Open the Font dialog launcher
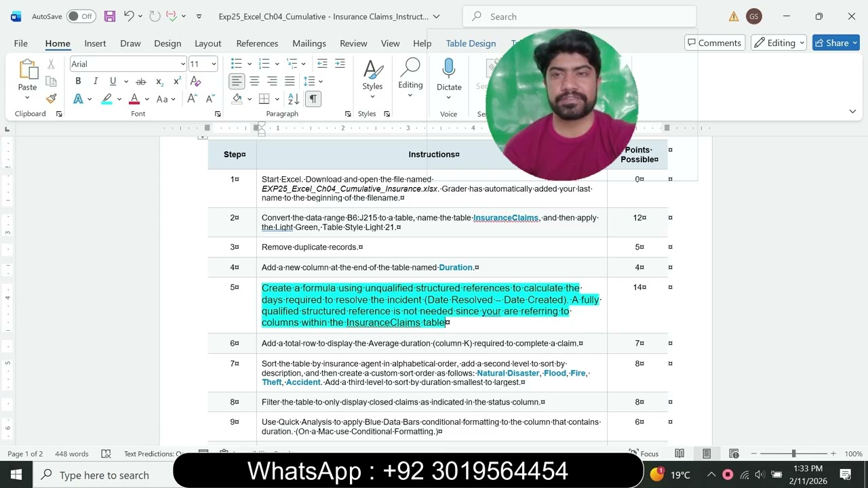 click(x=218, y=114)
